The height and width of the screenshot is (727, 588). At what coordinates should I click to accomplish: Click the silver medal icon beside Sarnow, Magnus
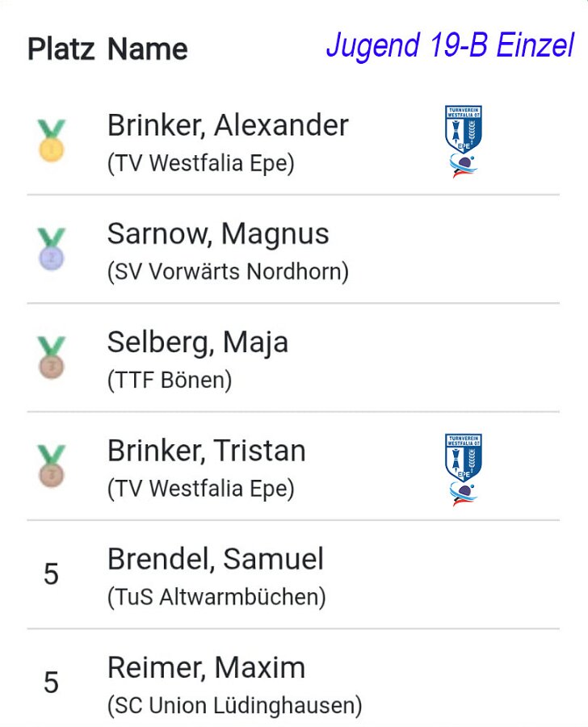(51, 249)
